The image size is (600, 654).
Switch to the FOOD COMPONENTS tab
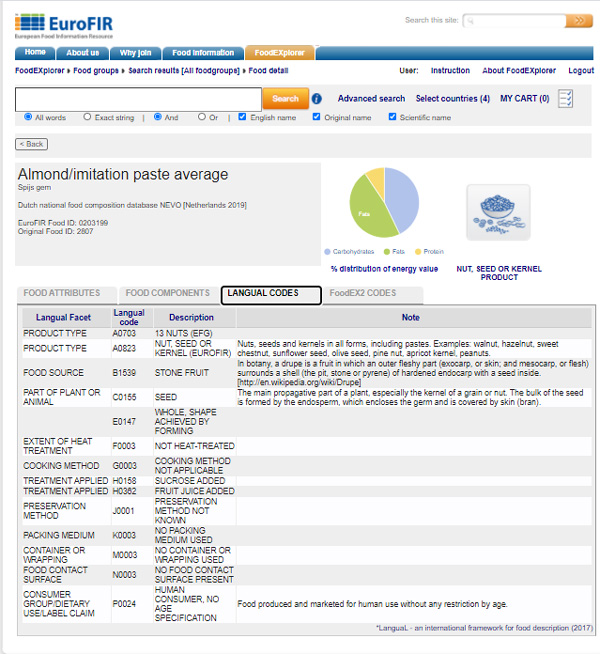pos(166,294)
